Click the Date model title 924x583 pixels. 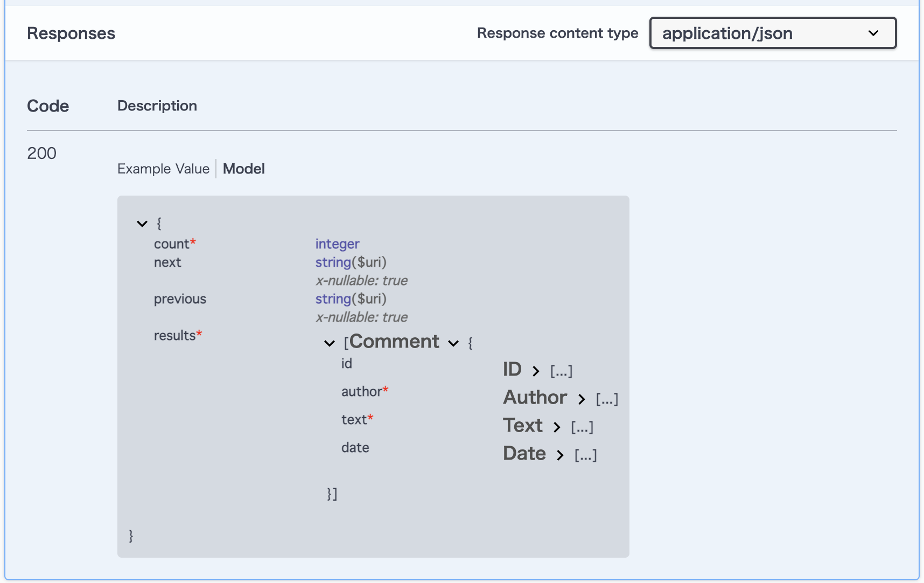524,453
